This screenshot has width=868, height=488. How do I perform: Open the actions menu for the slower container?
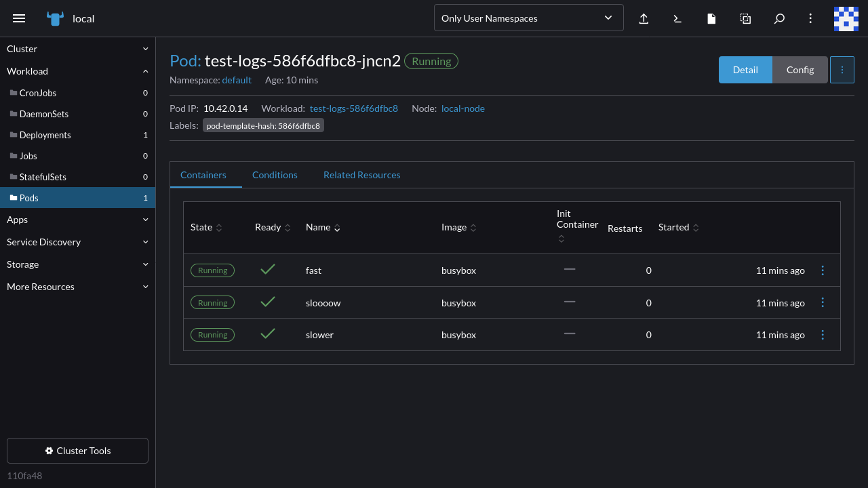click(x=823, y=334)
